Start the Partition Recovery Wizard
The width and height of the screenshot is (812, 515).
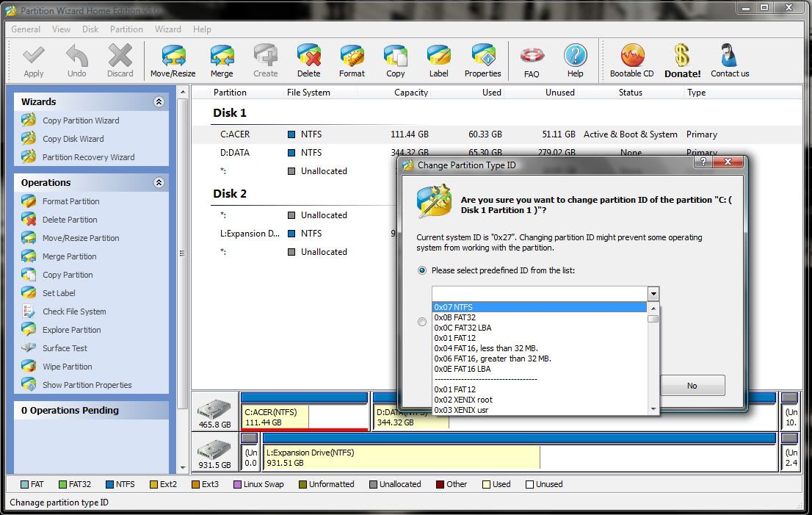point(88,157)
